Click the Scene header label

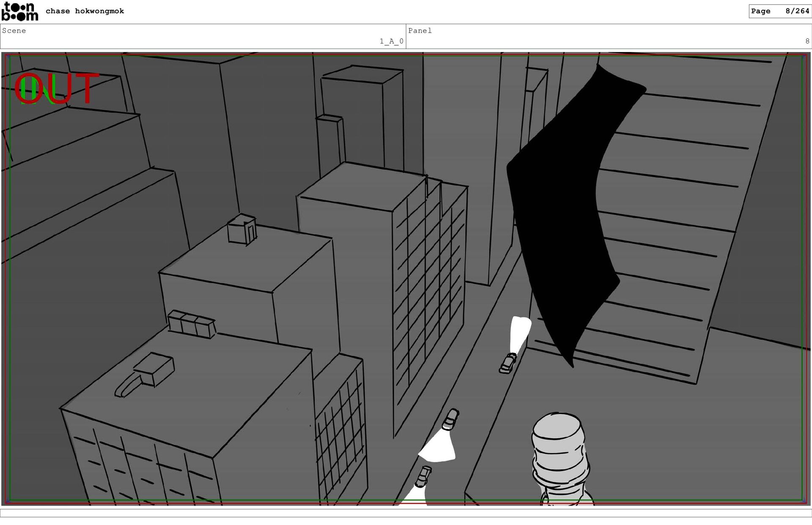(x=14, y=31)
